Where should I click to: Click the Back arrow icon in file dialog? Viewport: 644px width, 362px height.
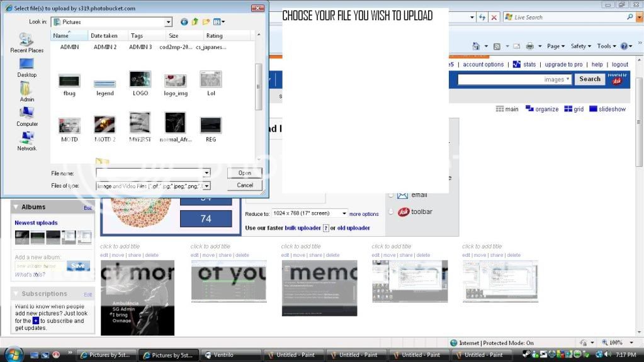pos(184,22)
